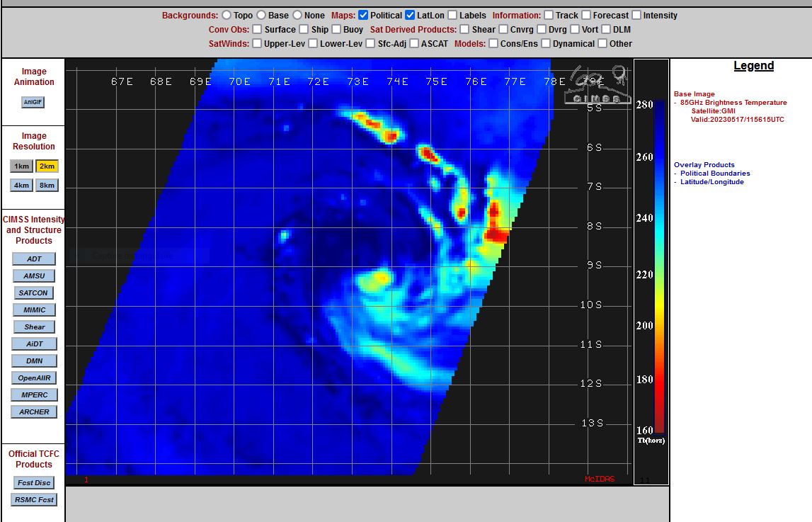The image size is (812, 522).
Task: Open the SATCON product
Action: [x=34, y=293]
